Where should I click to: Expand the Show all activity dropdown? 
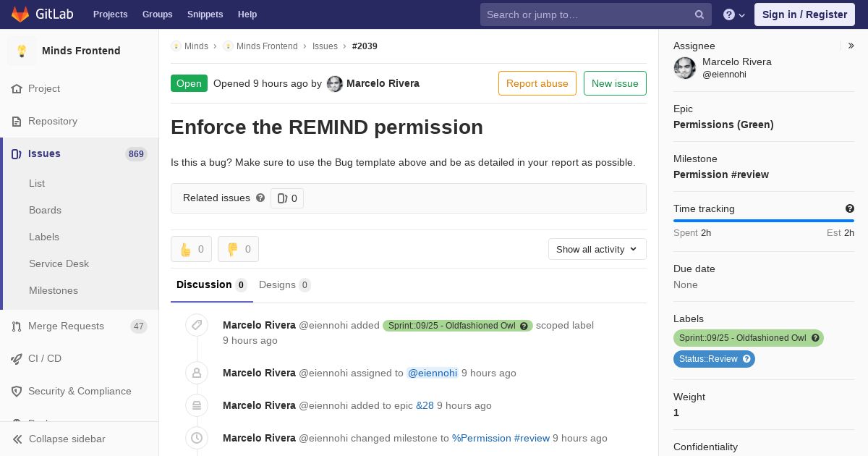click(x=597, y=249)
